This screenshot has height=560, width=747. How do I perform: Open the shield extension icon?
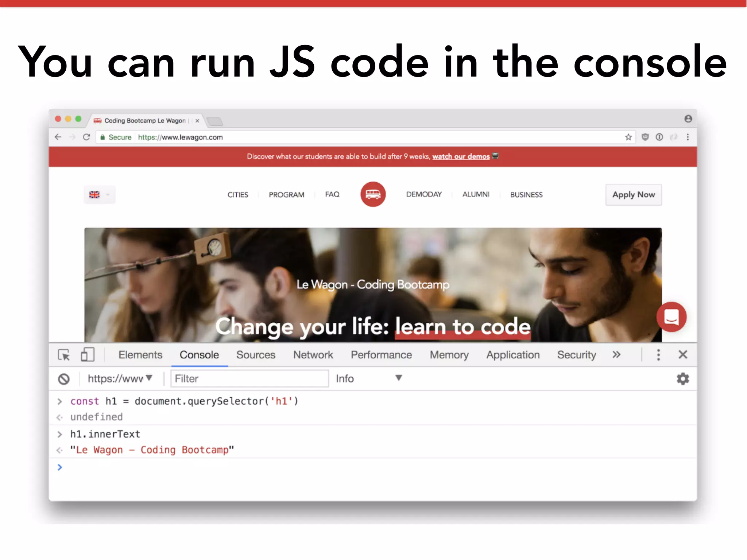(645, 137)
